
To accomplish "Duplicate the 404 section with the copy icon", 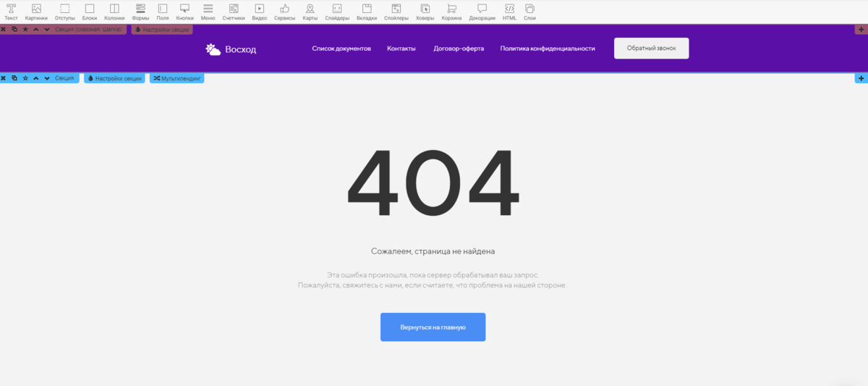I will pyautogui.click(x=14, y=78).
